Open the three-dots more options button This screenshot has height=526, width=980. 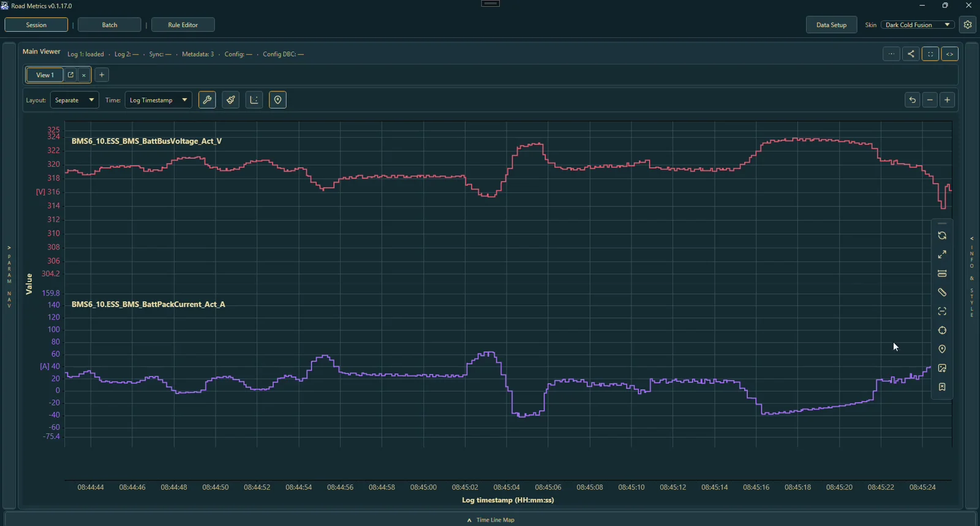tap(891, 54)
